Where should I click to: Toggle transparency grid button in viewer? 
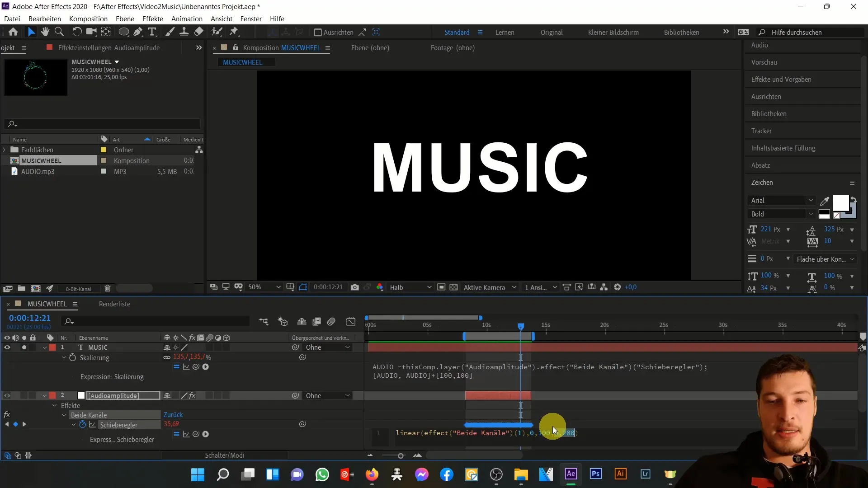coord(453,287)
